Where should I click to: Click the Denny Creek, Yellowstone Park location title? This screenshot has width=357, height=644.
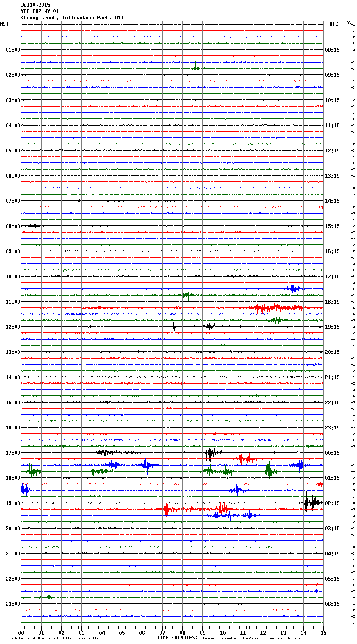pos(72,18)
